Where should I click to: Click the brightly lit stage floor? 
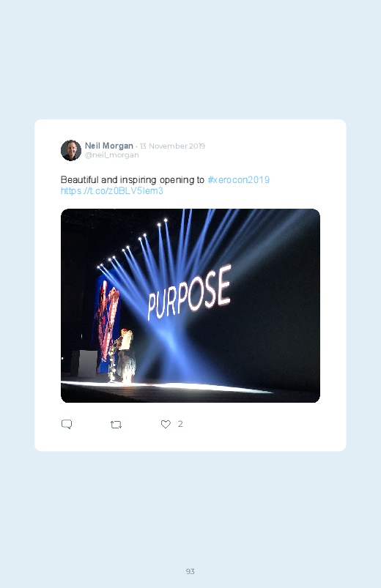click(165, 387)
